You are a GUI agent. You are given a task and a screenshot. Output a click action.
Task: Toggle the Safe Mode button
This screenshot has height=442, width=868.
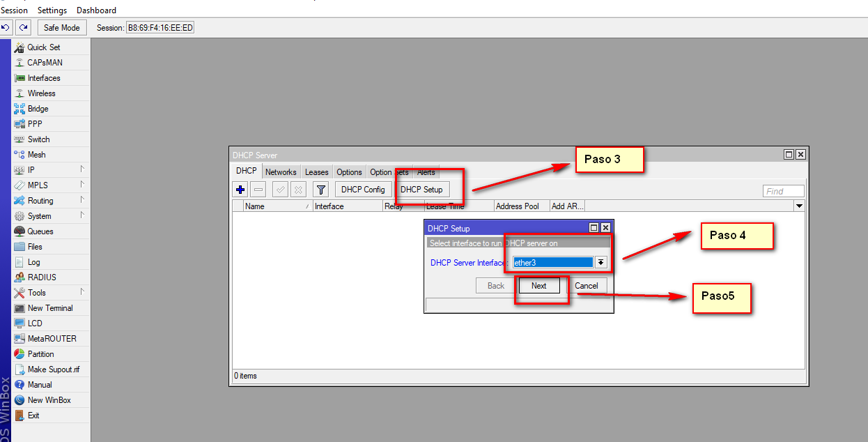(x=61, y=28)
